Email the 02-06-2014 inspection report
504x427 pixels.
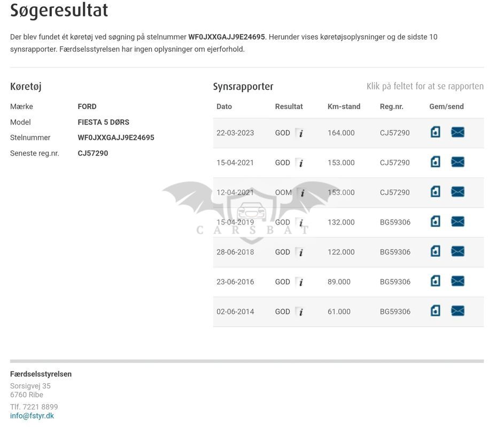(458, 311)
